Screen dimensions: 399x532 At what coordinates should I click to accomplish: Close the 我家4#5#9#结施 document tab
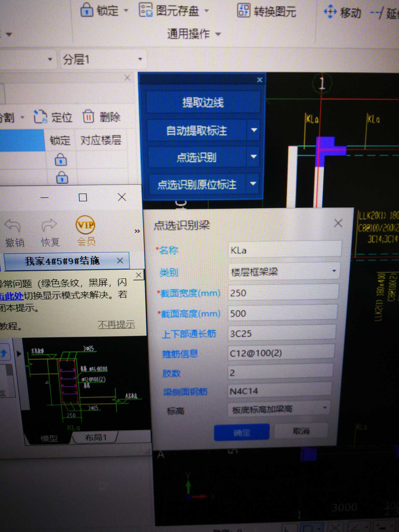pos(120,260)
